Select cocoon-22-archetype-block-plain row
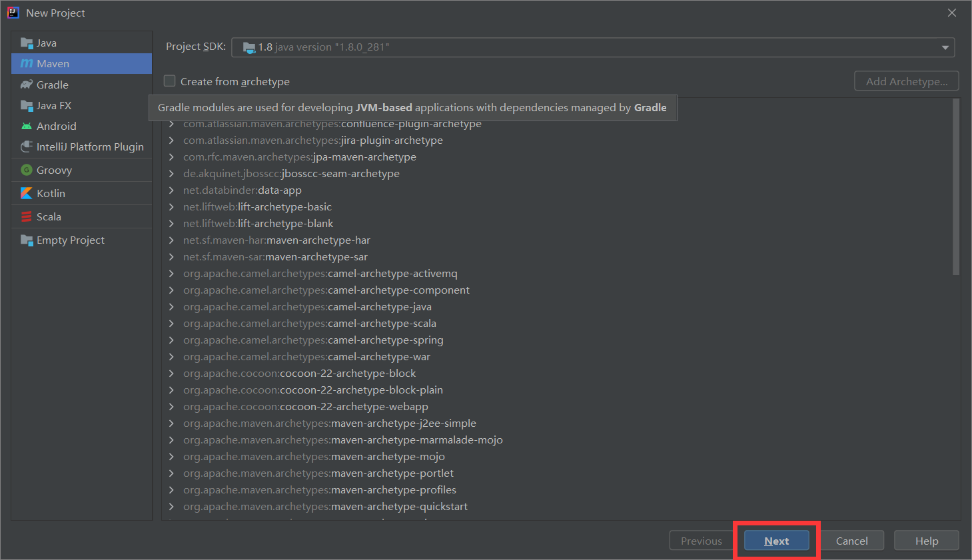This screenshot has height=560, width=972. 557,390
